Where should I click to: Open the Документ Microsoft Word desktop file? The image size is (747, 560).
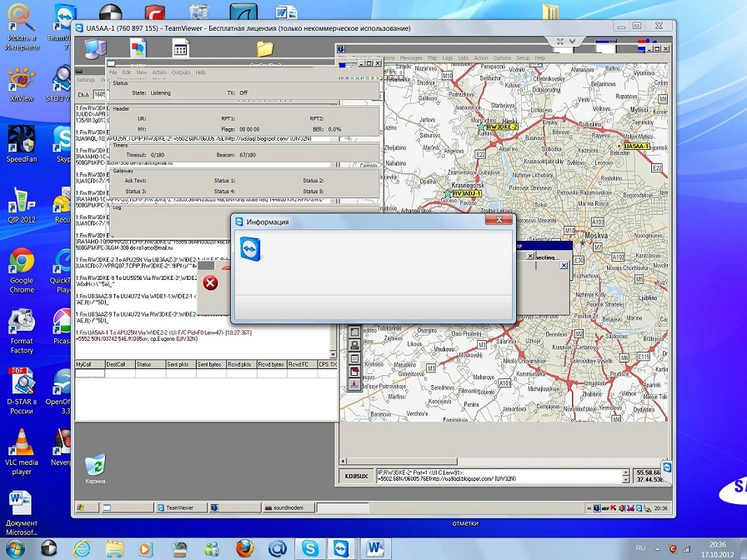[x=22, y=512]
